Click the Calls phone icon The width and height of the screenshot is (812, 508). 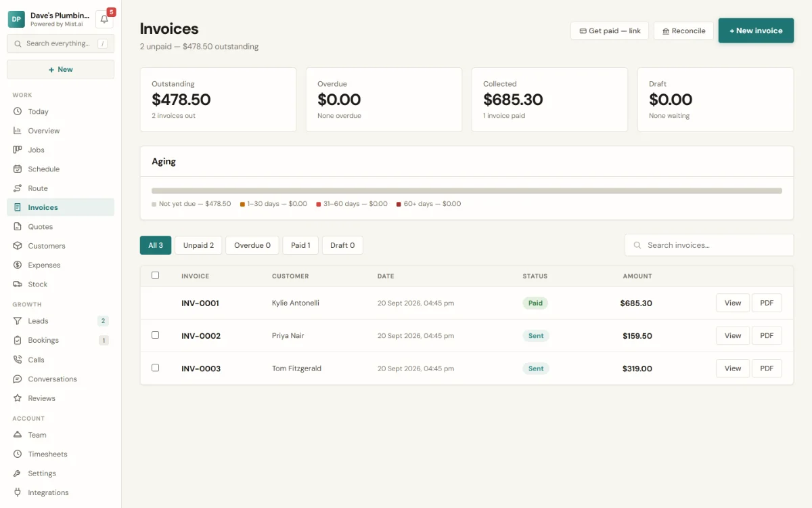(18, 360)
